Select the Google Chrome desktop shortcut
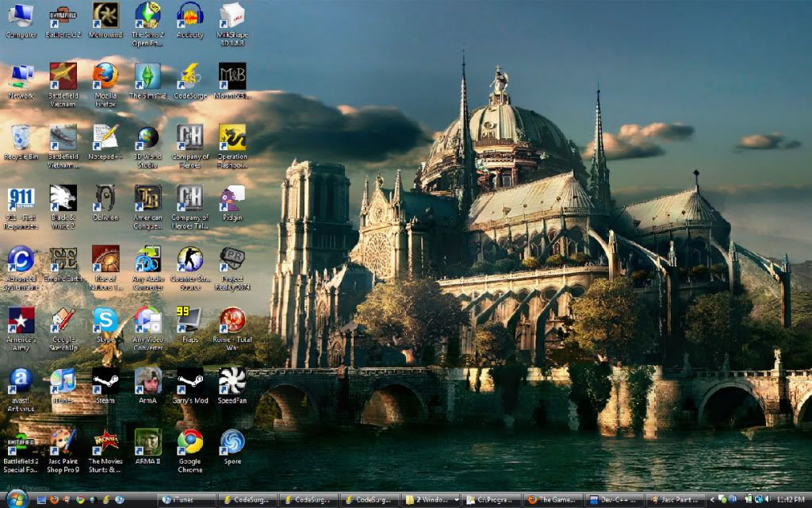 (x=190, y=451)
